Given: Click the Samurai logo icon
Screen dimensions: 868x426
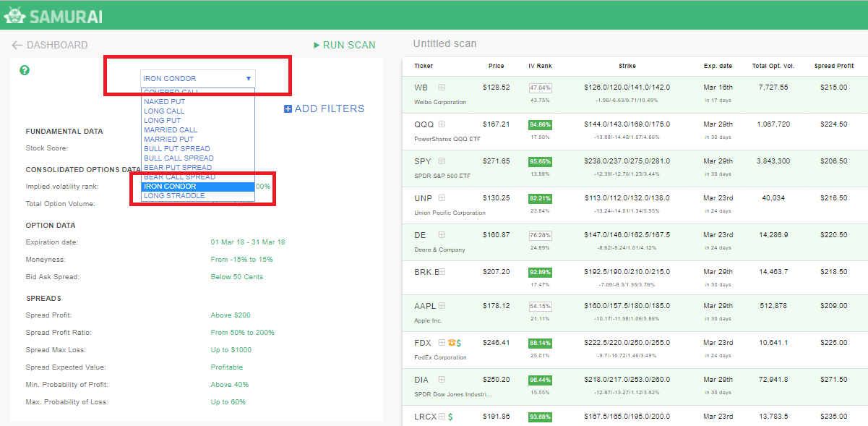Looking at the screenshot, I should tap(14, 14).
